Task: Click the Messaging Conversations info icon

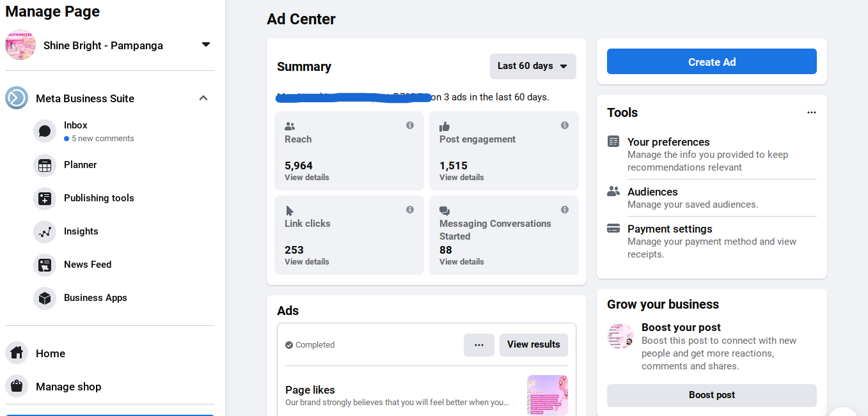Action: [565, 210]
